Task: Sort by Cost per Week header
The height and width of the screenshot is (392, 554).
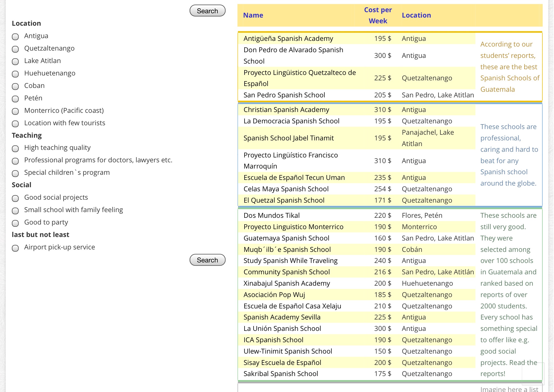Action: pos(378,15)
